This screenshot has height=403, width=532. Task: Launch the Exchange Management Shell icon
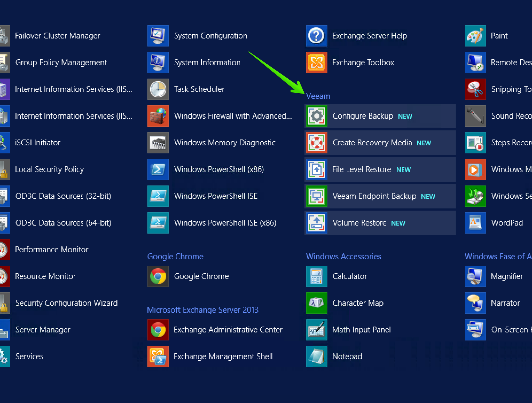158,356
